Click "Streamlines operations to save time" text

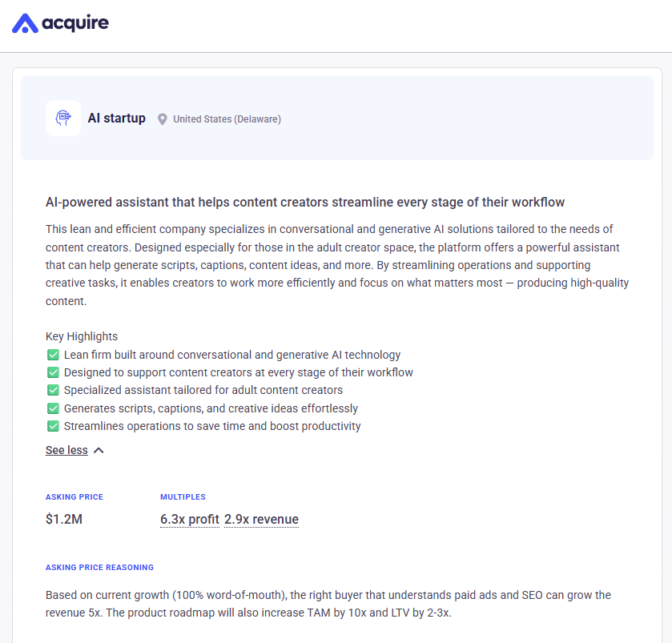pyautogui.click(x=212, y=426)
